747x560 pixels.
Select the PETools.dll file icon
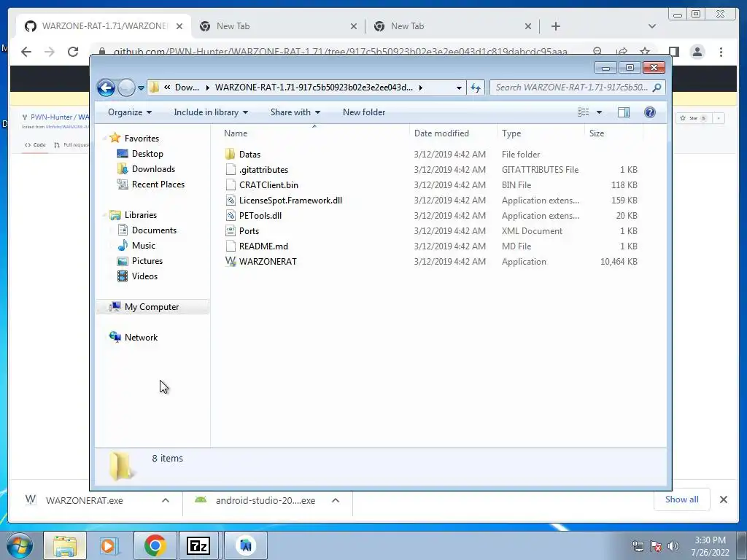[x=231, y=216]
